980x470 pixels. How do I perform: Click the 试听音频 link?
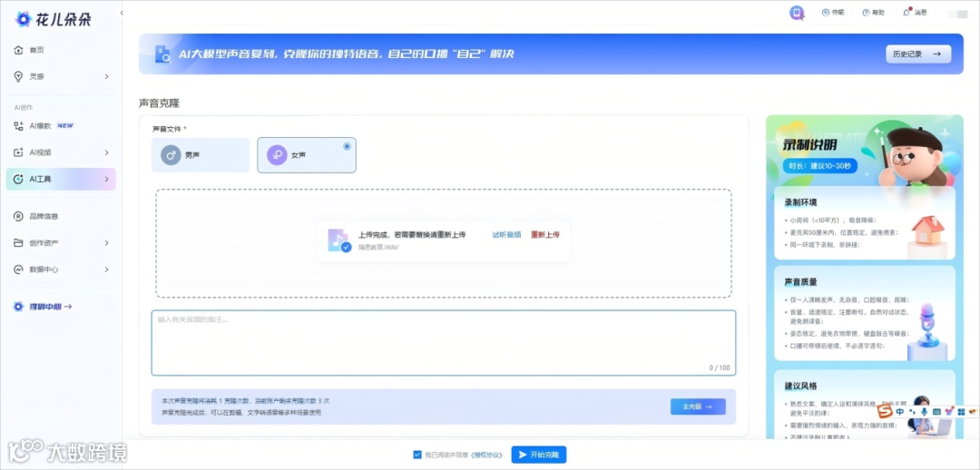click(506, 235)
